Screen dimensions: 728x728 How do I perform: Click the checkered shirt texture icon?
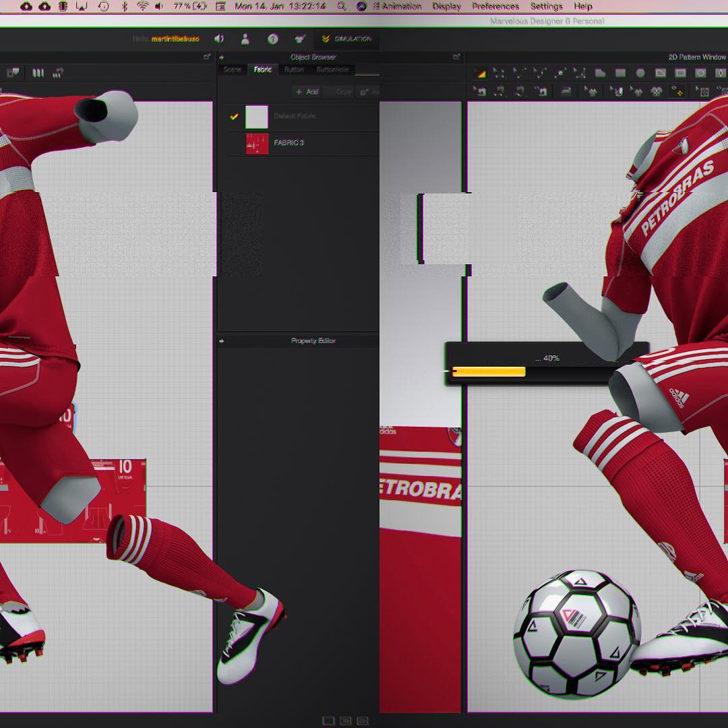tap(656, 92)
